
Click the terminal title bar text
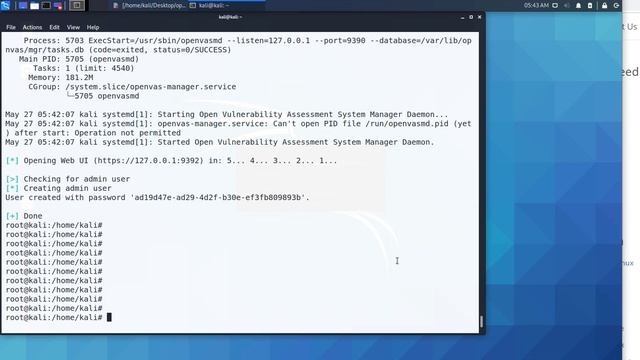tap(230, 17)
